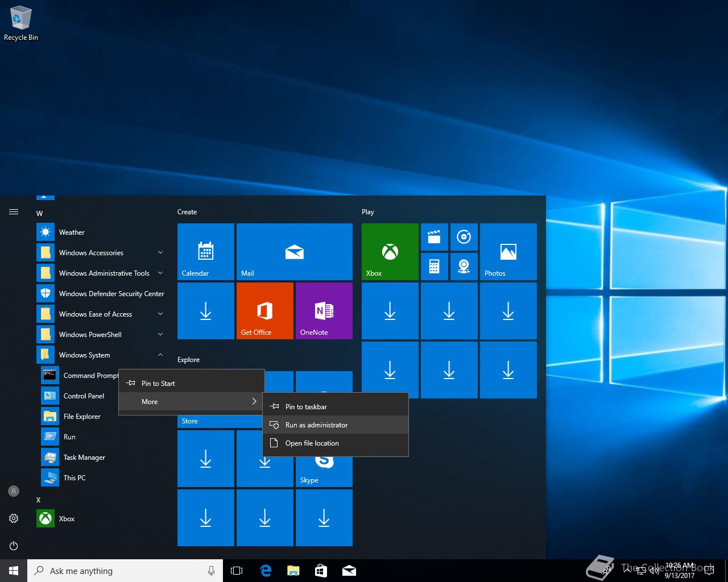
Task: Open the Calendar tile
Action: click(x=206, y=252)
